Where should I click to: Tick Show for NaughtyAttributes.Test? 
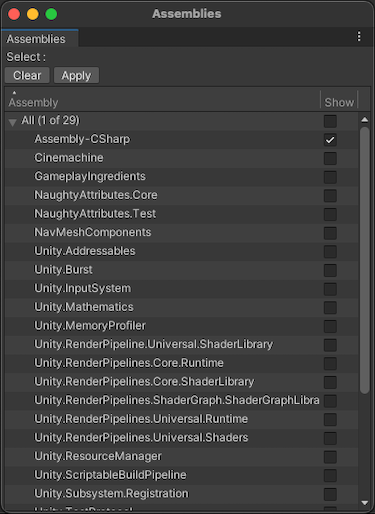pyautogui.click(x=330, y=214)
